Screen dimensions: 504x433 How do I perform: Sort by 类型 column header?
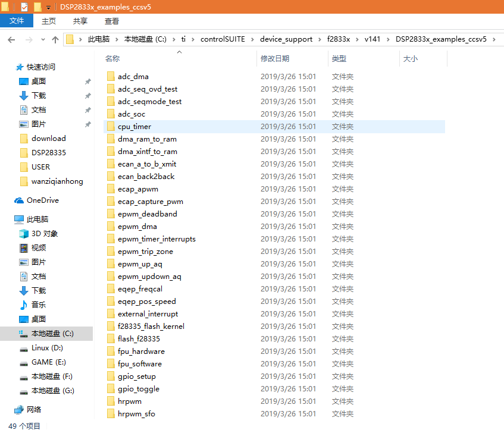point(339,59)
